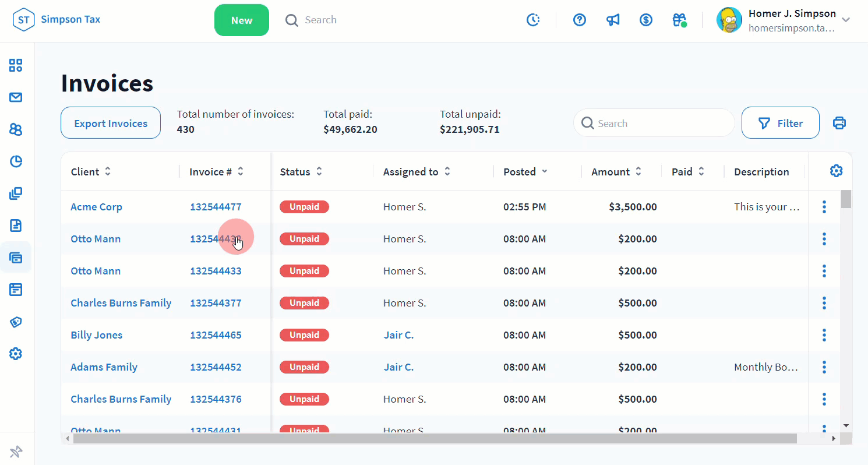Click the help question mark icon
The height and width of the screenshot is (465, 868).
tap(579, 20)
